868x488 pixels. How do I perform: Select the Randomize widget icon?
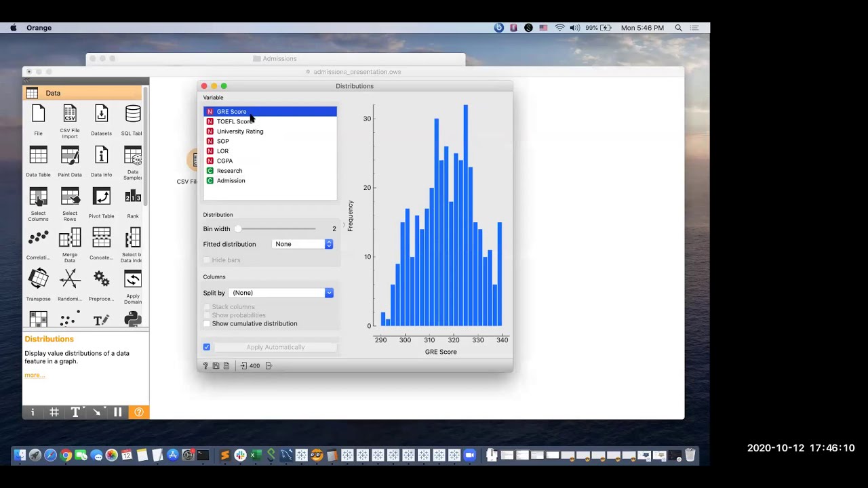tap(70, 279)
